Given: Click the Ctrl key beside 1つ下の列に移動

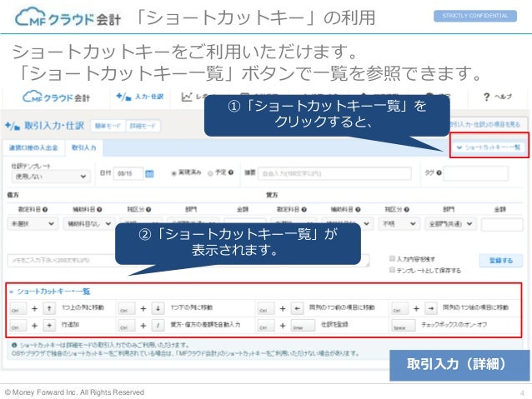Looking at the screenshot, I should [127, 308].
